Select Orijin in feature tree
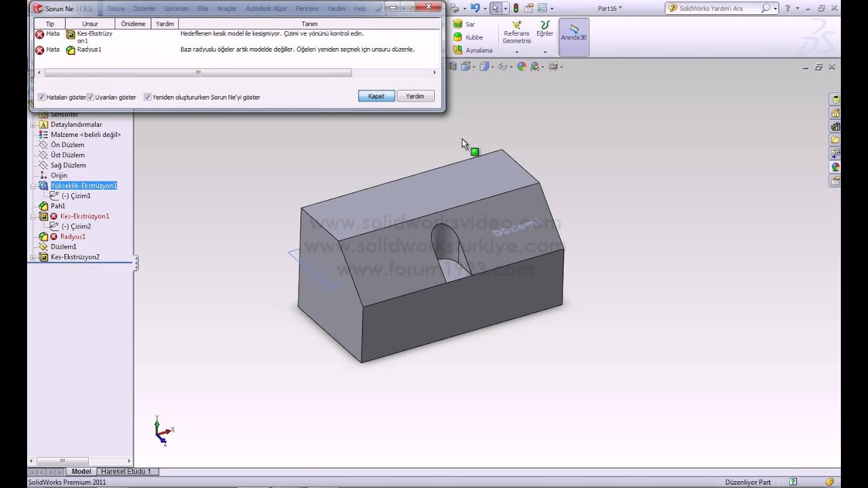 (59, 176)
